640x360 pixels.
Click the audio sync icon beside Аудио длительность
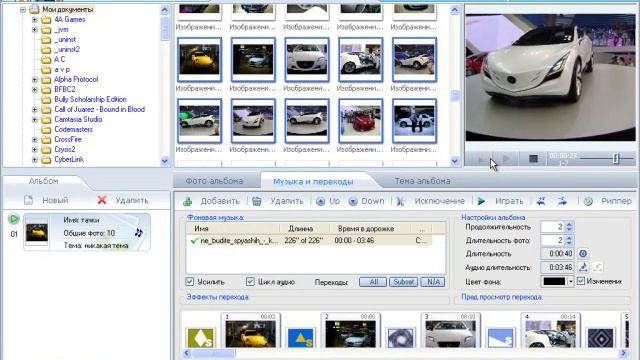(584, 267)
